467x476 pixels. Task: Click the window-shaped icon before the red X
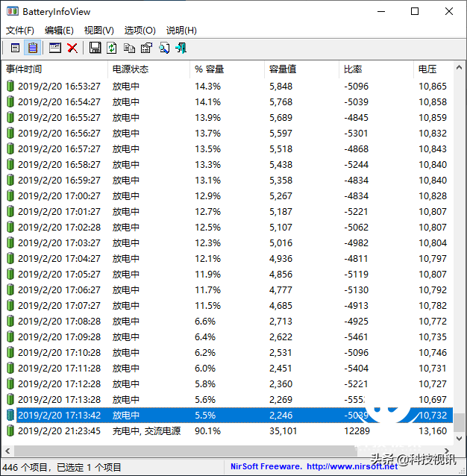[x=54, y=48]
